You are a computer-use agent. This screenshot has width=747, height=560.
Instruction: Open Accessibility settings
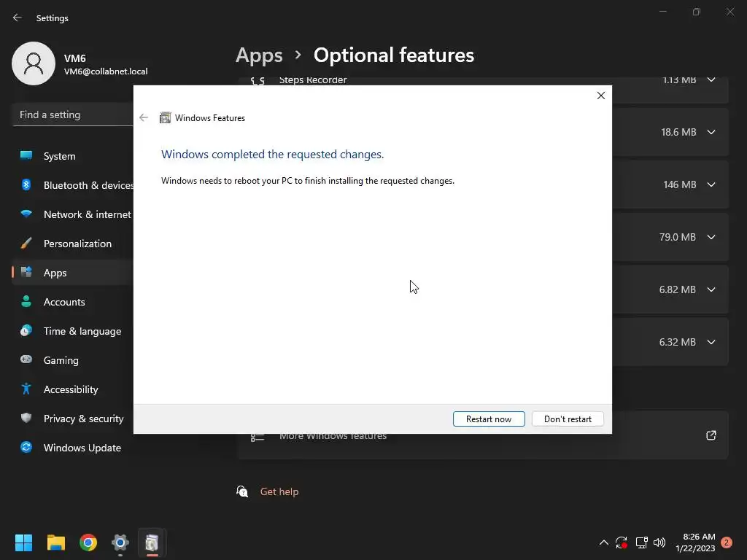pos(72,389)
